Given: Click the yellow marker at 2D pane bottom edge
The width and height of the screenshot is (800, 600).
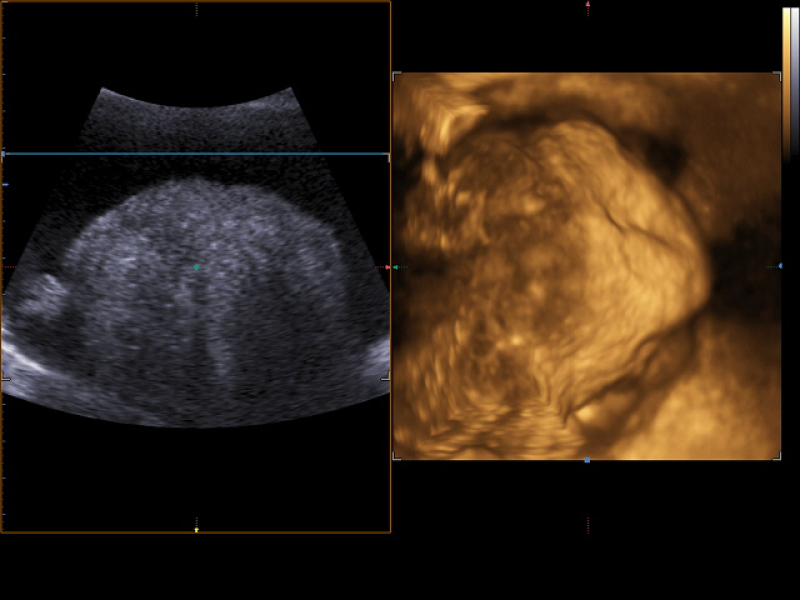Looking at the screenshot, I should click(197, 531).
